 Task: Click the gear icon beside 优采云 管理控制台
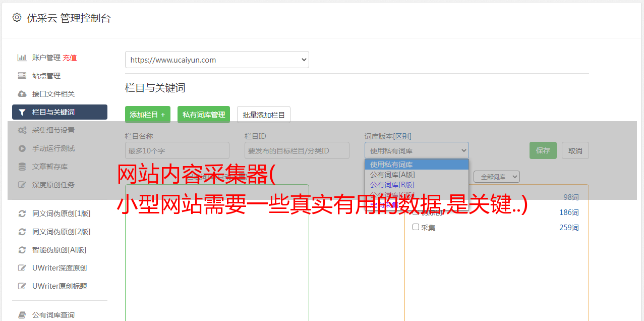[x=17, y=18]
